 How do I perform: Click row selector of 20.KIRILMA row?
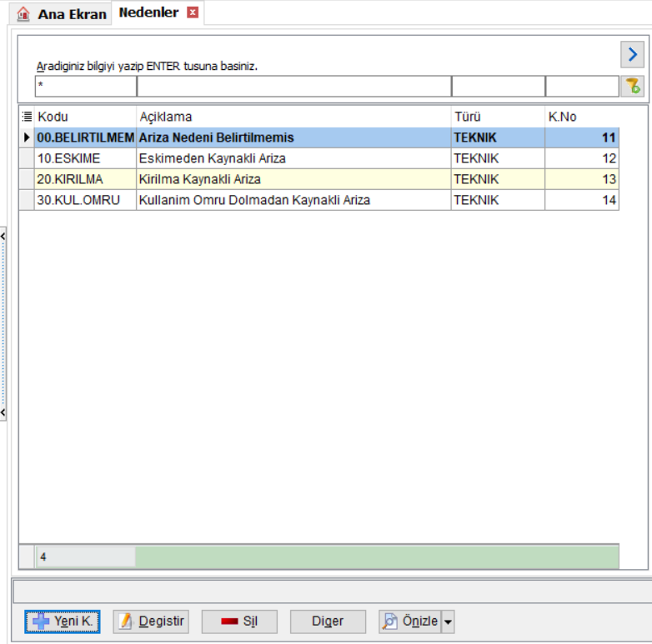click(x=27, y=179)
